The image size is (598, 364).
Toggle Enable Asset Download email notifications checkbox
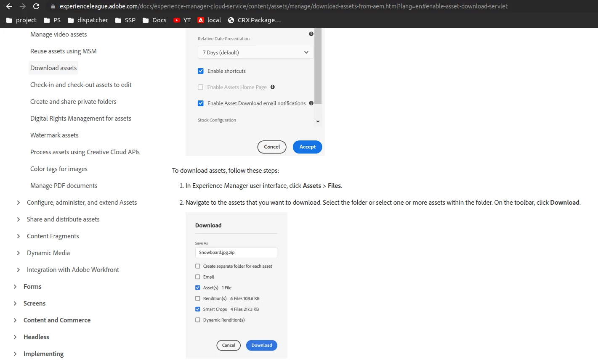201,103
